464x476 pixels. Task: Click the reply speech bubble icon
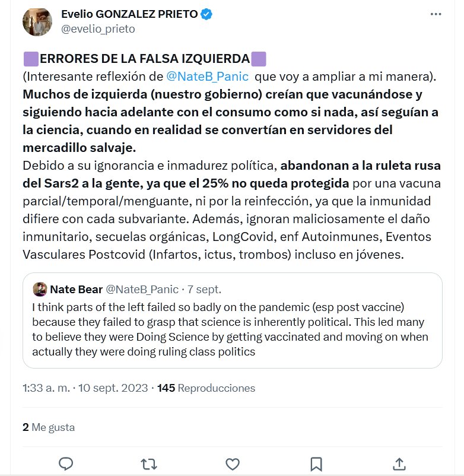point(66,463)
